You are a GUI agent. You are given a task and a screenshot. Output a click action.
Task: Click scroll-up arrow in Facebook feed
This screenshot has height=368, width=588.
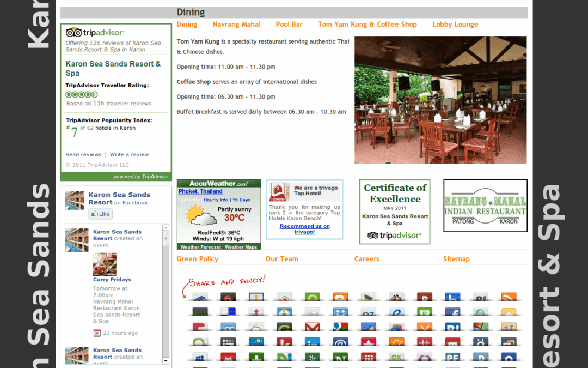click(x=166, y=227)
